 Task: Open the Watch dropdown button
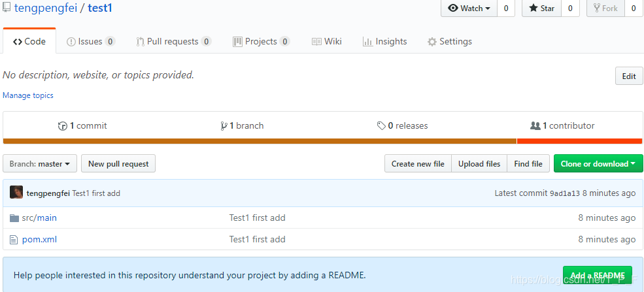click(x=469, y=8)
